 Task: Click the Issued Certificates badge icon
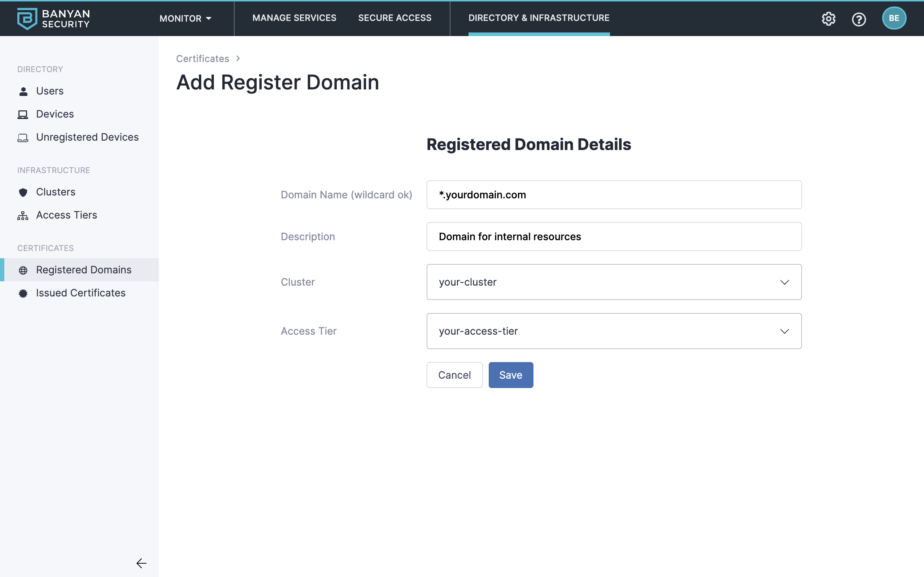point(23,293)
